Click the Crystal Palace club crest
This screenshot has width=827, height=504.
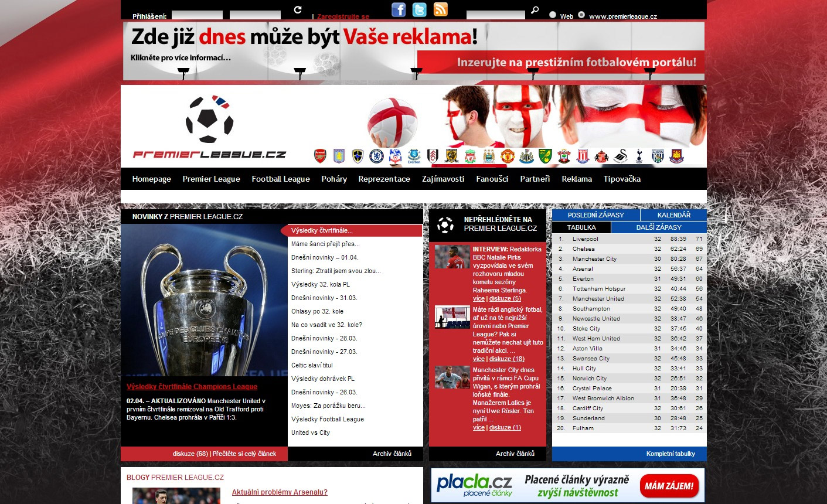click(395, 156)
